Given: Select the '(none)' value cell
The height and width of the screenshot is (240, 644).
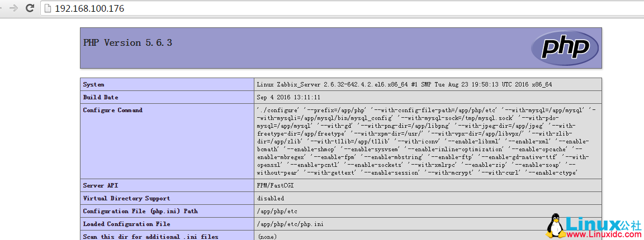Looking at the screenshot, I should coord(428,236).
